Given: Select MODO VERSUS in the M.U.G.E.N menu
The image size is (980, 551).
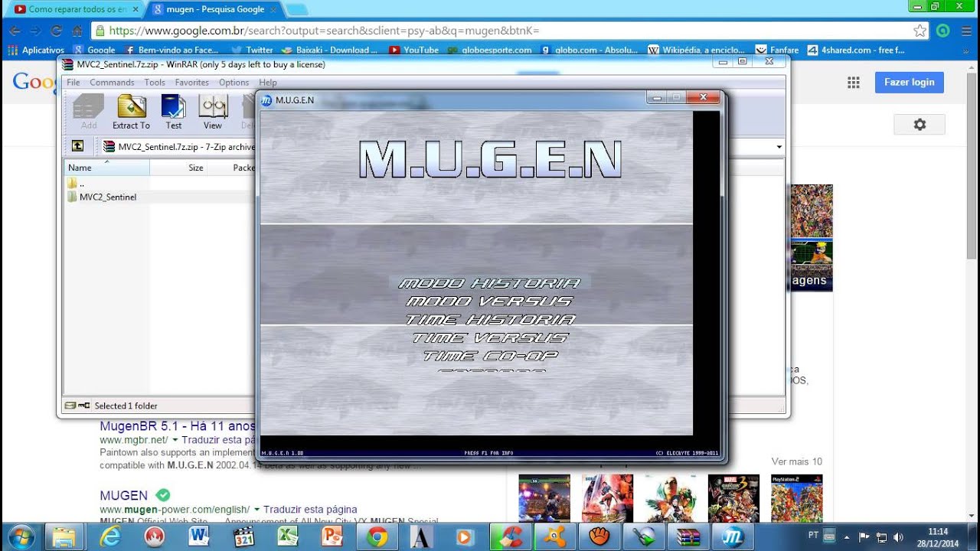Looking at the screenshot, I should (489, 302).
